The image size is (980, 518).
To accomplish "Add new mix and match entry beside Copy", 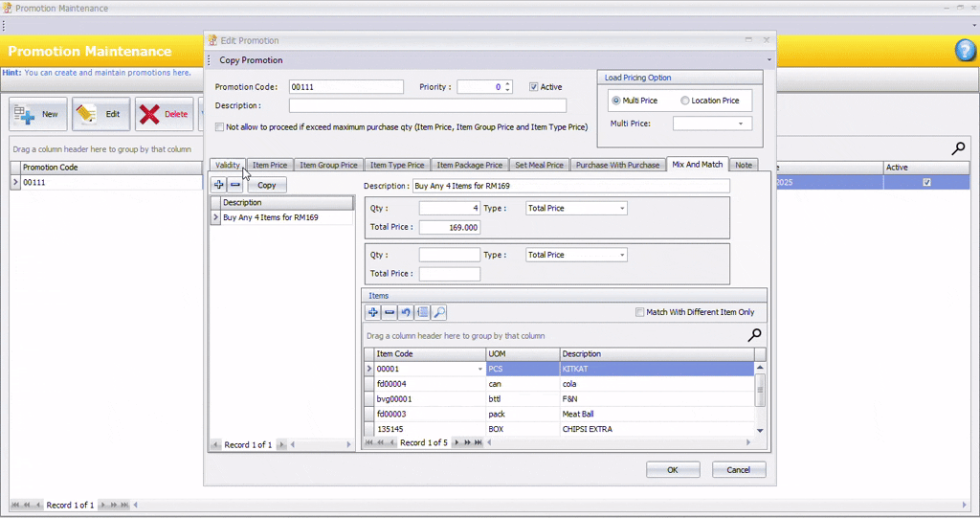I will tap(219, 185).
